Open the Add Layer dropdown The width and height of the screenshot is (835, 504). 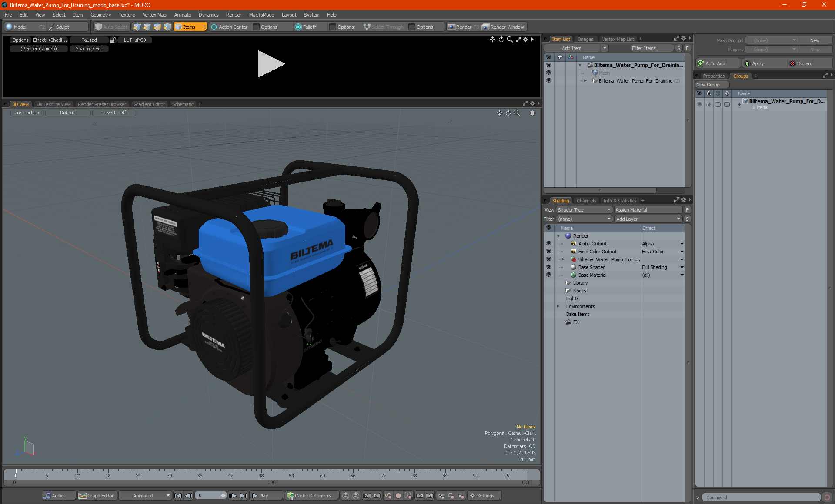tap(648, 219)
